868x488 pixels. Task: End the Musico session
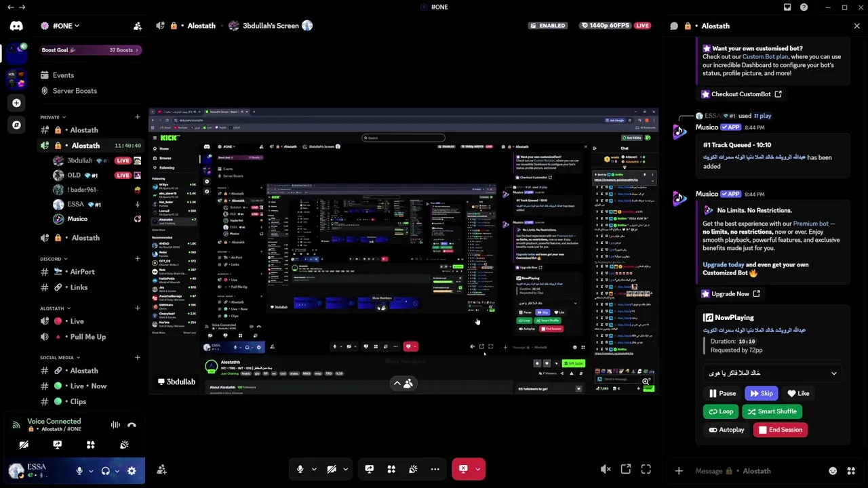[x=781, y=430]
